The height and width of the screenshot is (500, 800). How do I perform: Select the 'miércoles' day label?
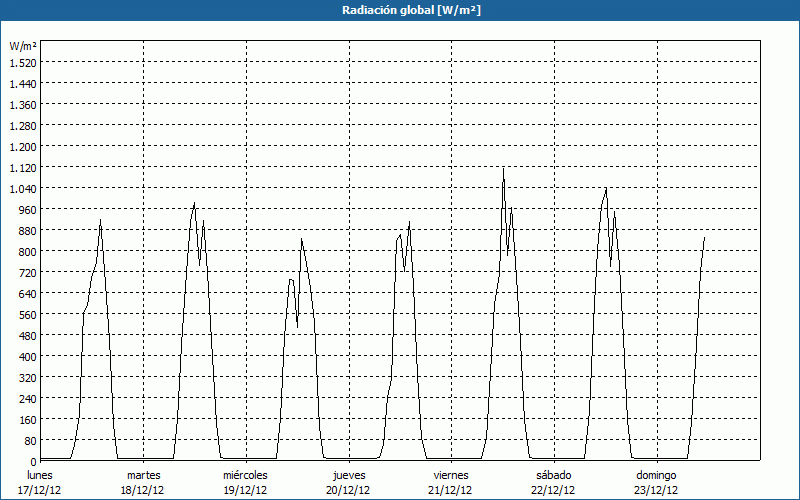pos(245,475)
